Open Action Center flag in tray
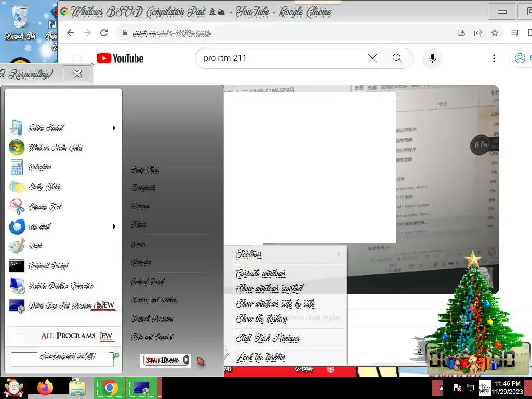532x399 pixels. point(457,388)
